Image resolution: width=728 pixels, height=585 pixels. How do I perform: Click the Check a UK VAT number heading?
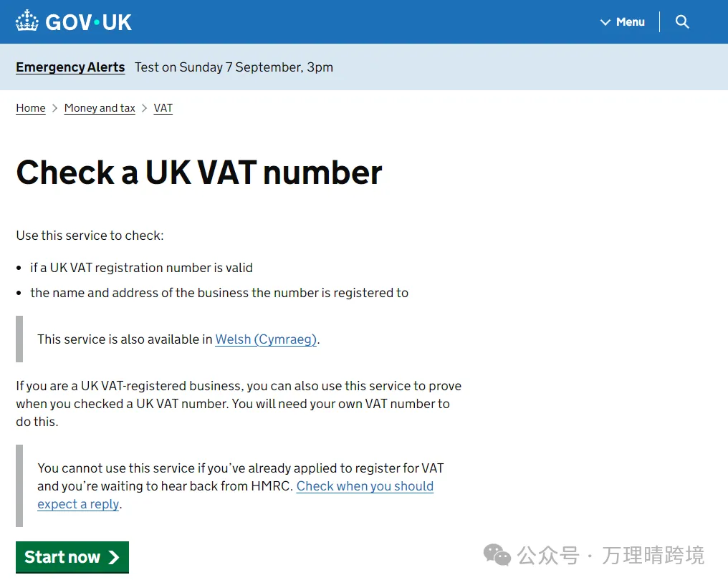(x=199, y=173)
